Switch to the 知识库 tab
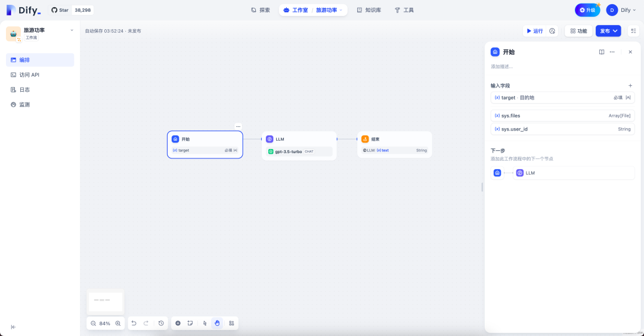Viewport: 644px width, 336px height. point(369,10)
